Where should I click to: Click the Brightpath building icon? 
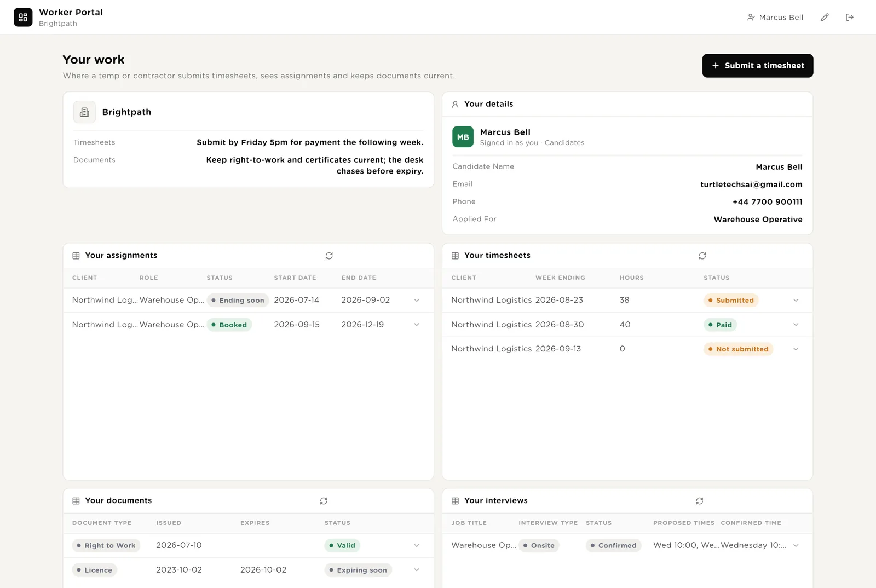click(x=84, y=112)
